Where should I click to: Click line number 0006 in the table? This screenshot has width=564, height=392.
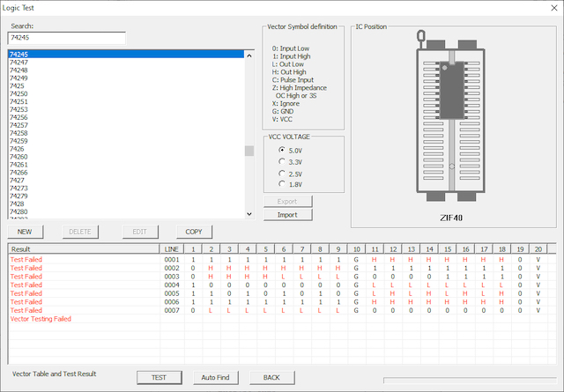[172, 302]
